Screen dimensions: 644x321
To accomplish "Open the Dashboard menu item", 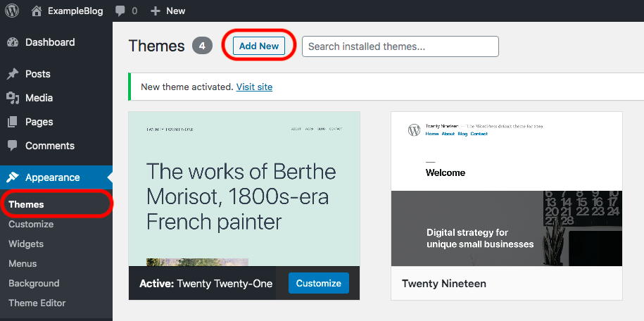I will (50, 42).
